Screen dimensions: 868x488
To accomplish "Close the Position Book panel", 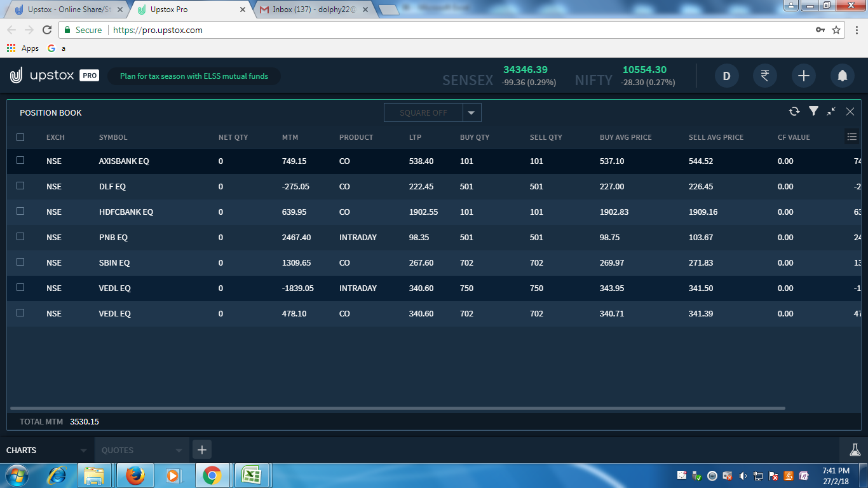I will [850, 112].
